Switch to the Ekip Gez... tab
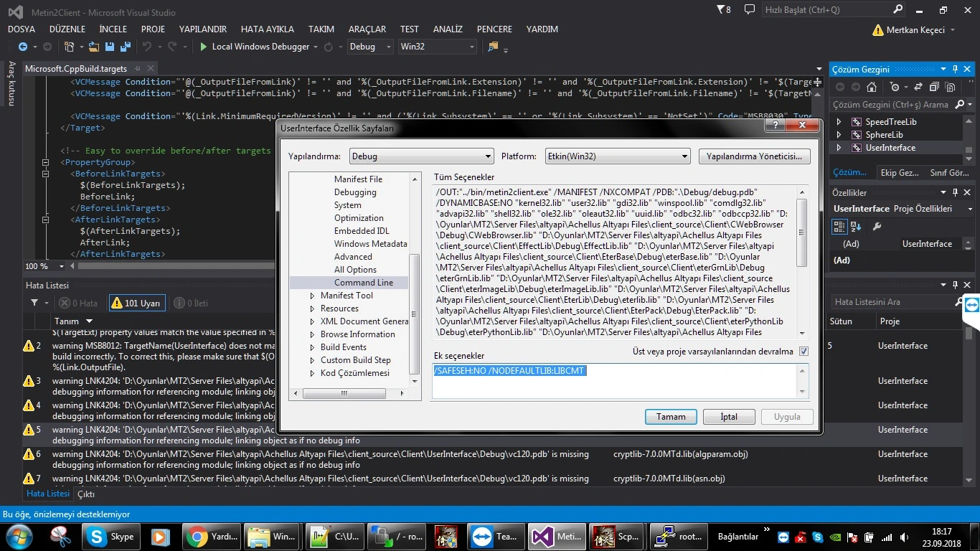Image resolution: width=980 pixels, height=551 pixels. tap(900, 173)
